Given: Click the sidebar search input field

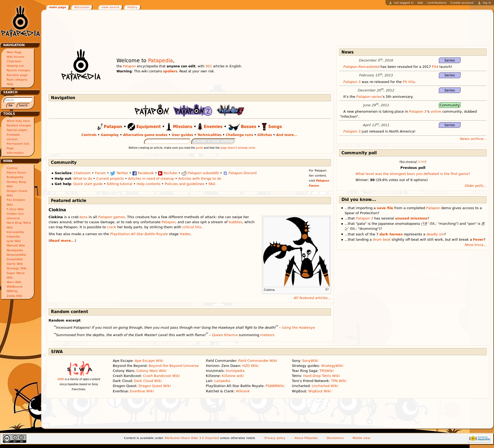Looking at the screenshot, I should [18, 100].
